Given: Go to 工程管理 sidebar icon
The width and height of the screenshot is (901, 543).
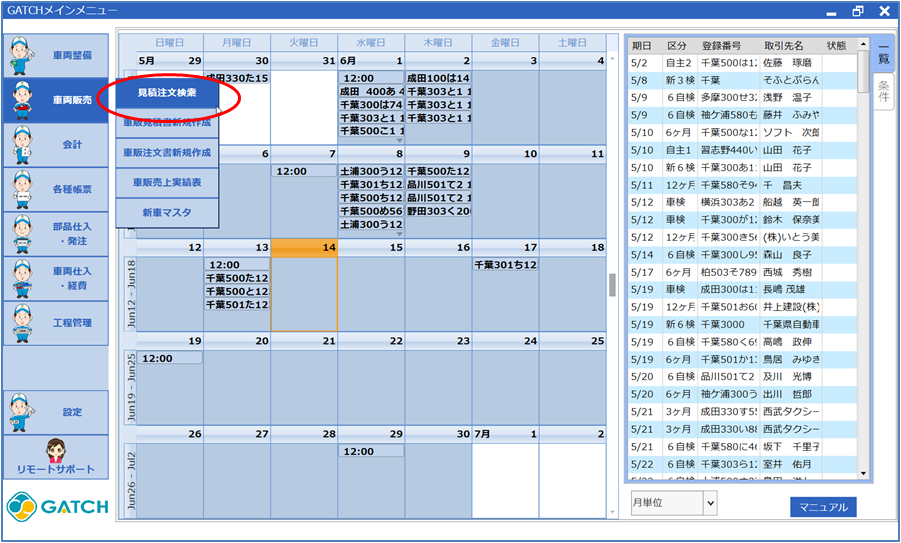Looking at the screenshot, I should pyautogui.click(x=55, y=323).
